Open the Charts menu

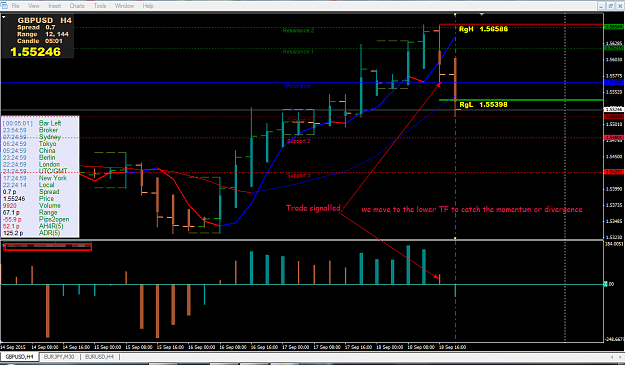pyautogui.click(x=77, y=6)
